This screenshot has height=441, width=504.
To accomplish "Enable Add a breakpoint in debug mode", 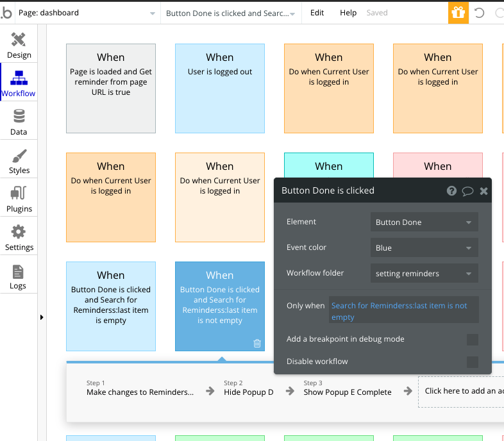I will (472, 340).
